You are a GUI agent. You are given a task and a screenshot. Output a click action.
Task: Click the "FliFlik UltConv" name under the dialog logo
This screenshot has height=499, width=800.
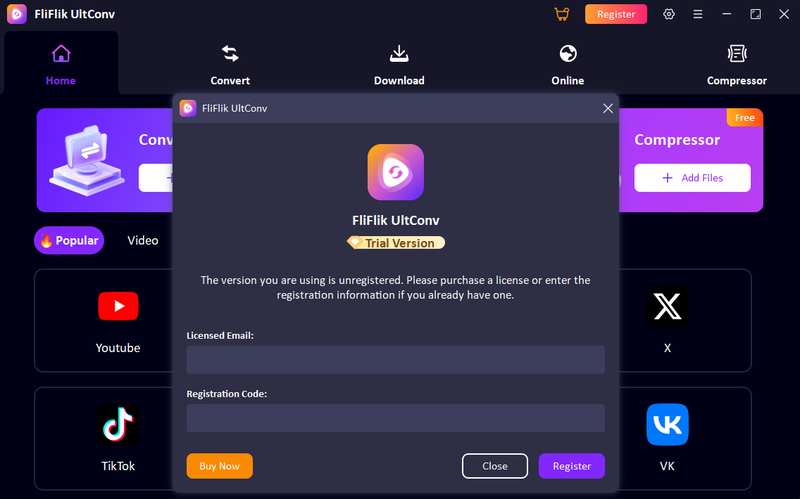click(395, 220)
